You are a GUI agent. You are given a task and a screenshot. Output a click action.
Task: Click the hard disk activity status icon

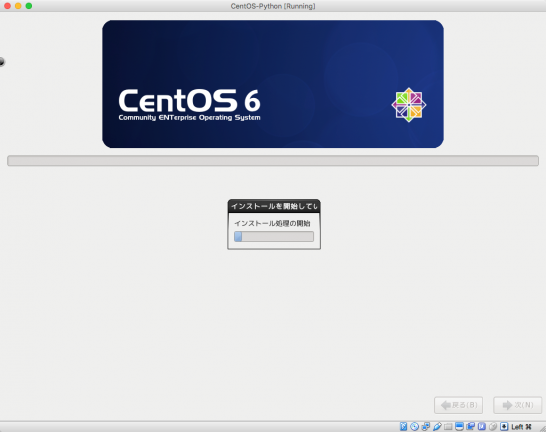pyautogui.click(x=403, y=426)
